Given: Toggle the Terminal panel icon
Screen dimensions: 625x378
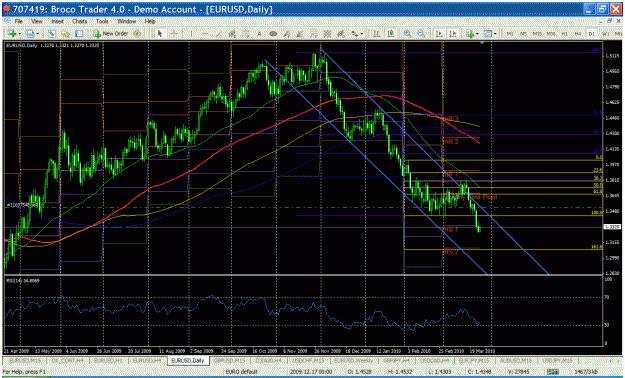Looking at the screenshot, I should [79, 34].
